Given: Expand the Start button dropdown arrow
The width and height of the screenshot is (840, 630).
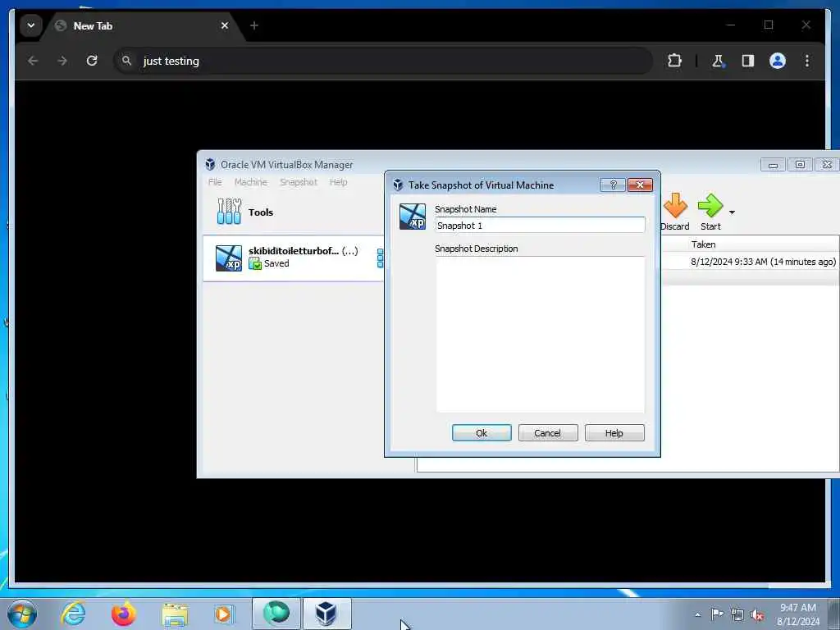Looking at the screenshot, I should pyautogui.click(x=732, y=212).
